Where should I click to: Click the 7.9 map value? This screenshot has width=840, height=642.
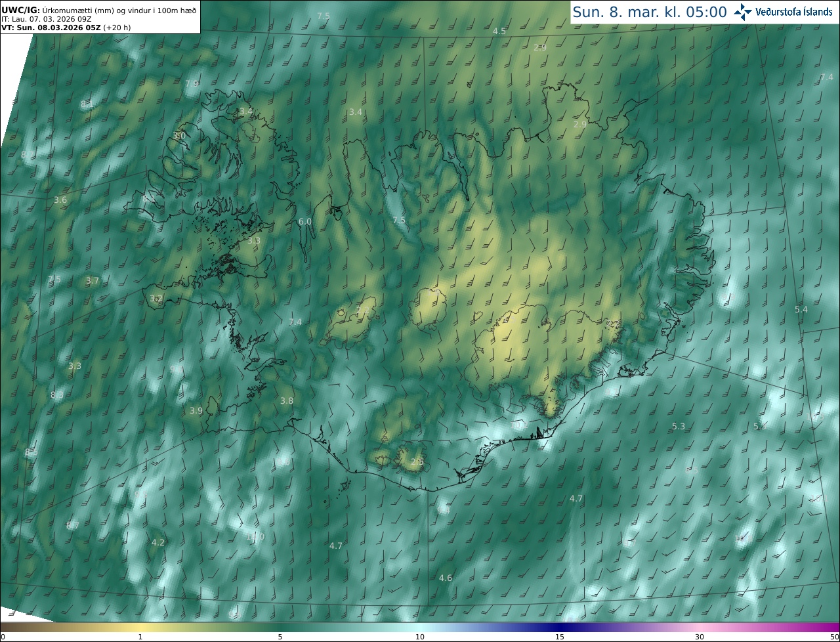[192, 83]
